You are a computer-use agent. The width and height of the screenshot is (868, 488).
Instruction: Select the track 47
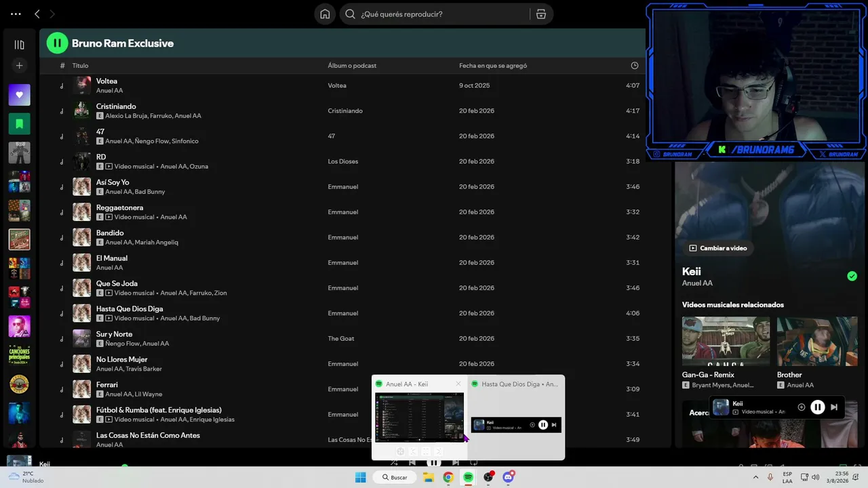click(100, 131)
